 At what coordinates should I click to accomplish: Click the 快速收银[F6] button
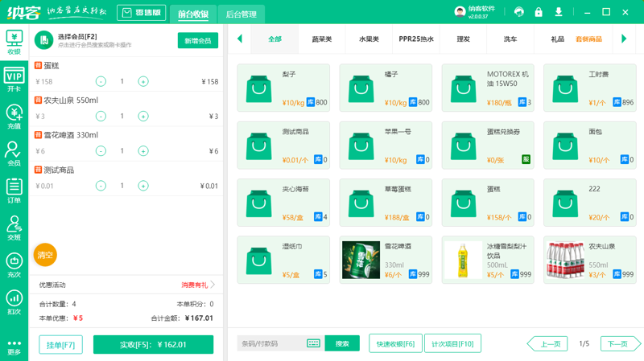[x=395, y=343]
